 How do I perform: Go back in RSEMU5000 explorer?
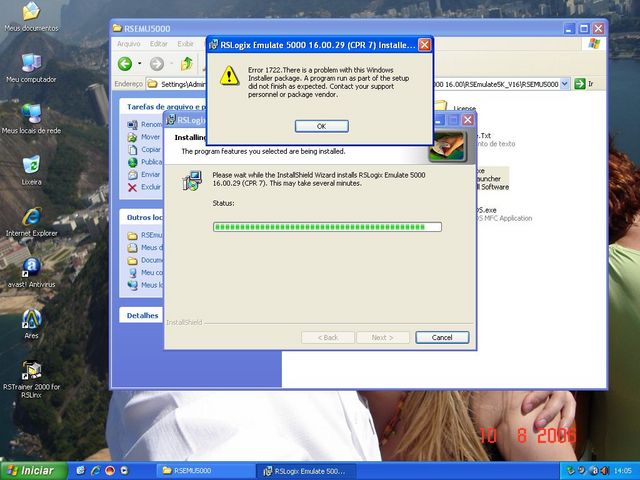click(x=125, y=64)
